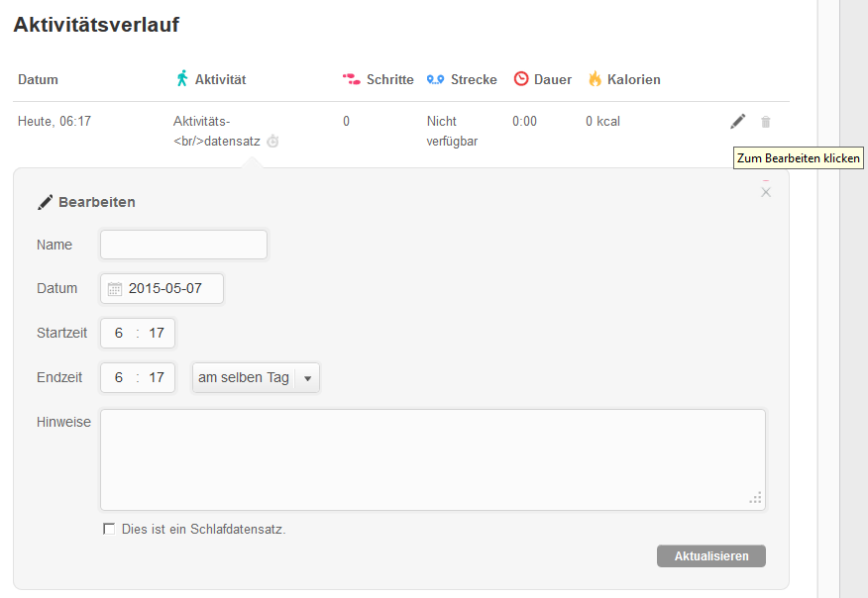Click the footsteps Schritte header icon
Viewport: 868px width, 598px height.
pyautogui.click(x=351, y=79)
